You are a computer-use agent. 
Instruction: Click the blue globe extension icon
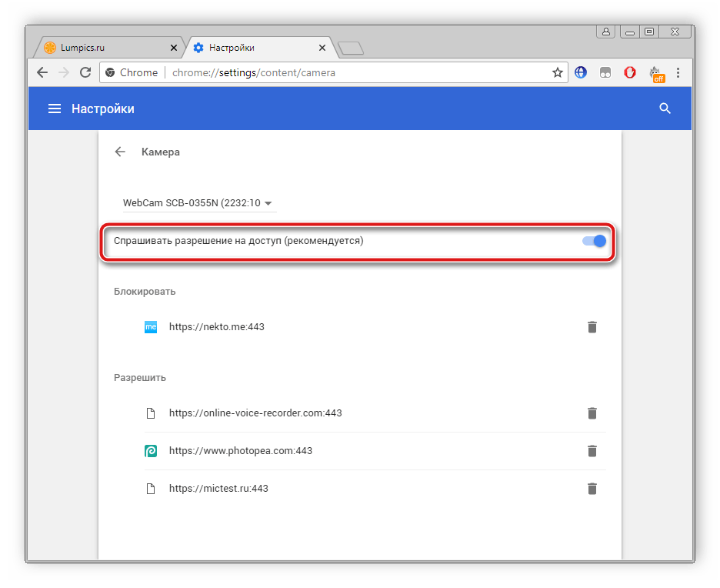click(581, 72)
